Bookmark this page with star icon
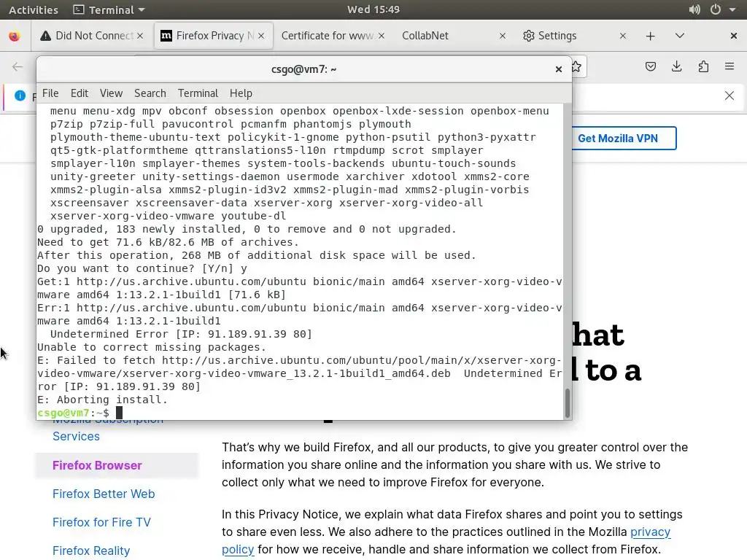The height and width of the screenshot is (560, 747). click(x=576, y=66)
